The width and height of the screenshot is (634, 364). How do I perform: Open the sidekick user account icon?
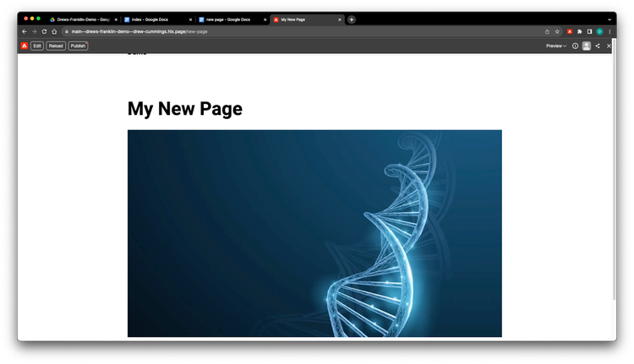click(x=587, y=46)
